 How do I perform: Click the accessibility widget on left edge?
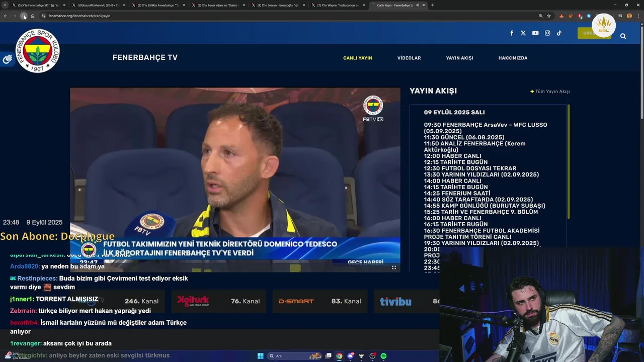coord(7,59)
